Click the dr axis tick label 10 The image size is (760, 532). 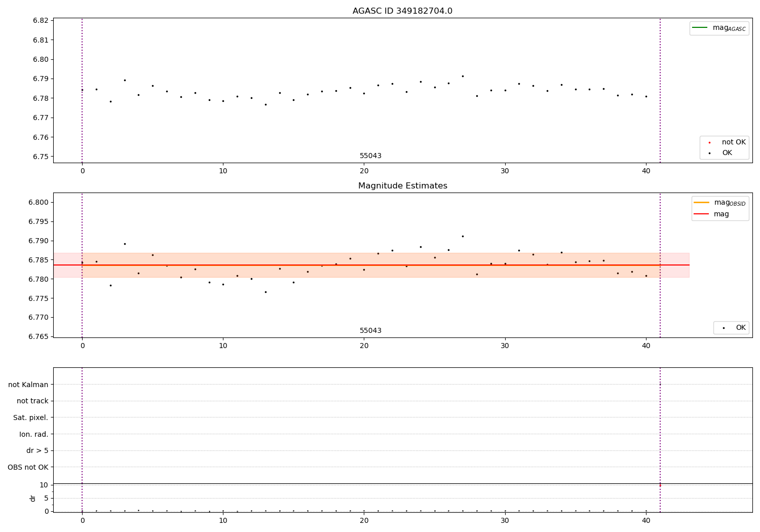[44, 485]
